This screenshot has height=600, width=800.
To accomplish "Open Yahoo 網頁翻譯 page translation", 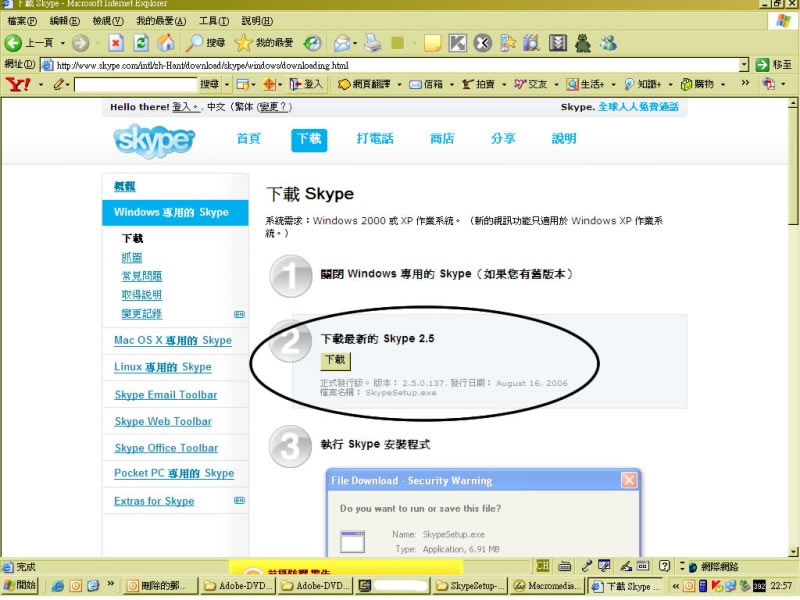I will pyautogui.click(x=364, y=84).
